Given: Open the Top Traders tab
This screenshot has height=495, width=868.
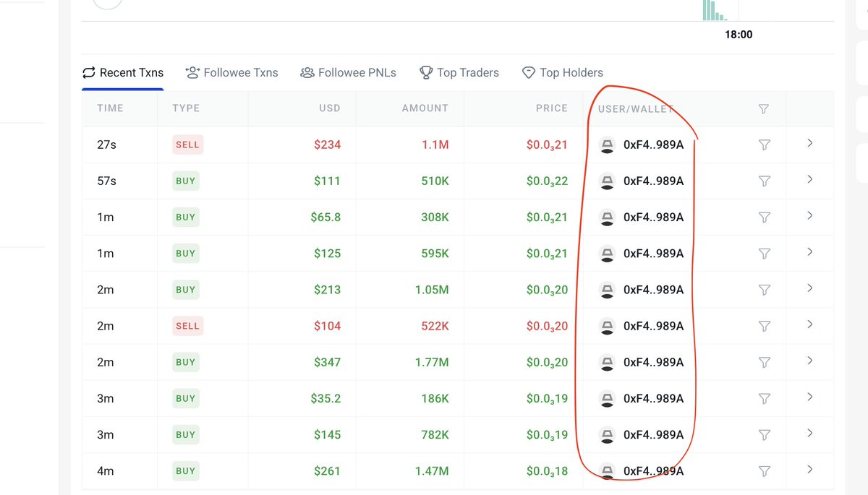Looking at the screenshot, I should (459, 72).
